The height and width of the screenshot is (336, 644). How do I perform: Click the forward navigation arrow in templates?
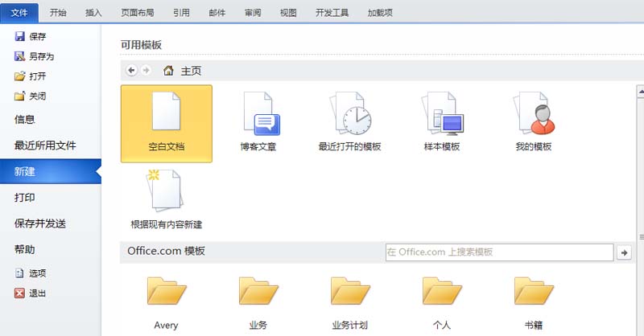[146, 71]
